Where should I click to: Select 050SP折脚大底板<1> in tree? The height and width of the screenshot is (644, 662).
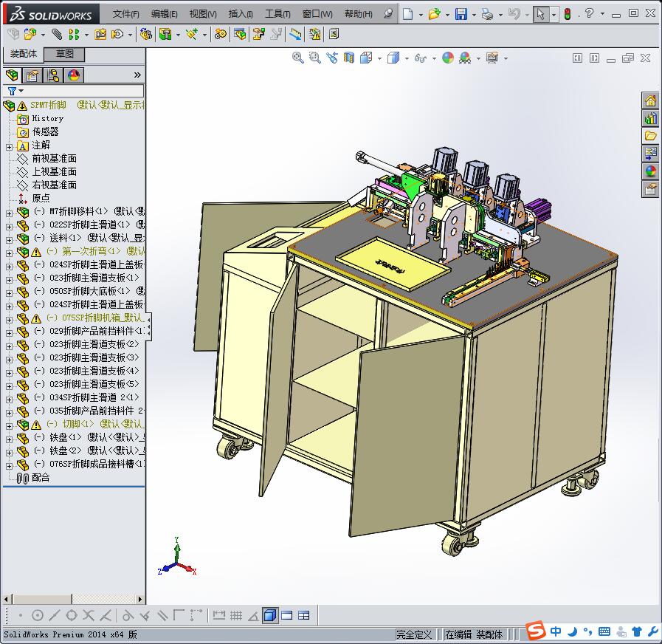[90, 291]
